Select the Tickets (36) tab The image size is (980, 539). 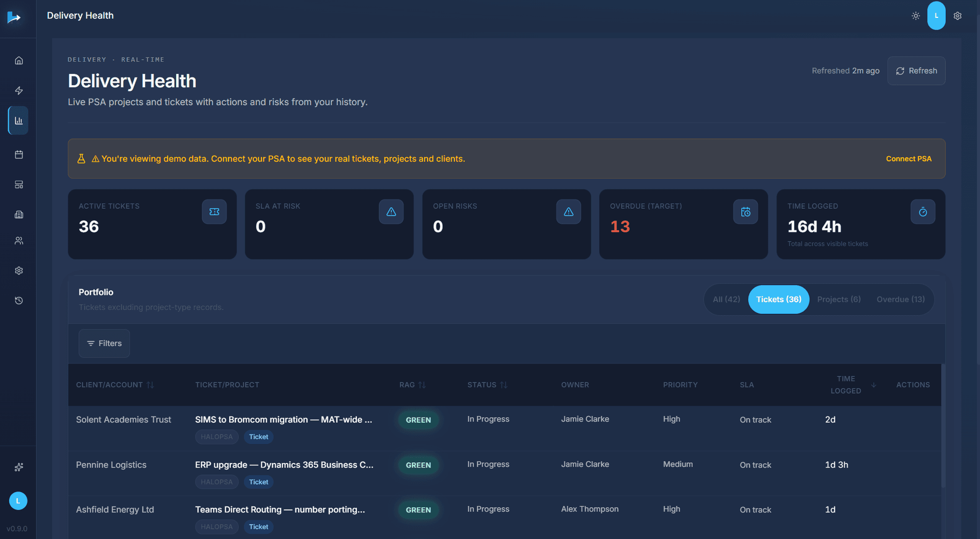[x=778, y=300]
